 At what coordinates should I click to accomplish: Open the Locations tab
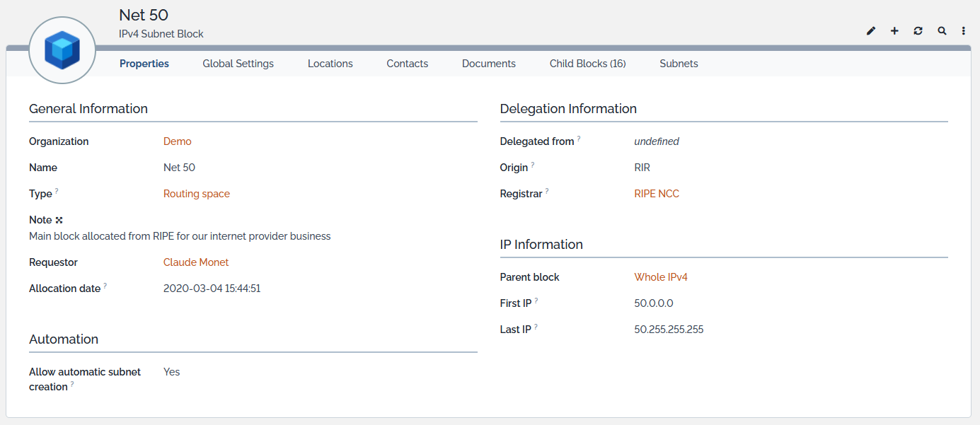coord(330,64)
